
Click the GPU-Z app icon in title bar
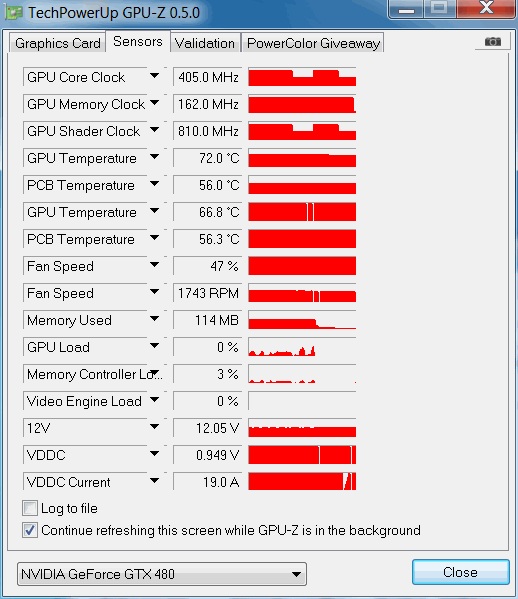coord(14,13)
